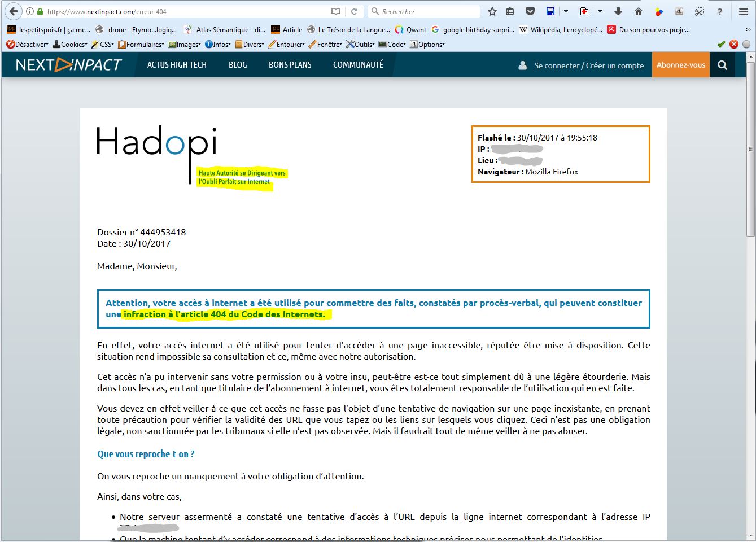Image resolution: width=756 pixels, height=542 pixels.
Task: Open the Outils dropdown menu
Action: [361, 44]
